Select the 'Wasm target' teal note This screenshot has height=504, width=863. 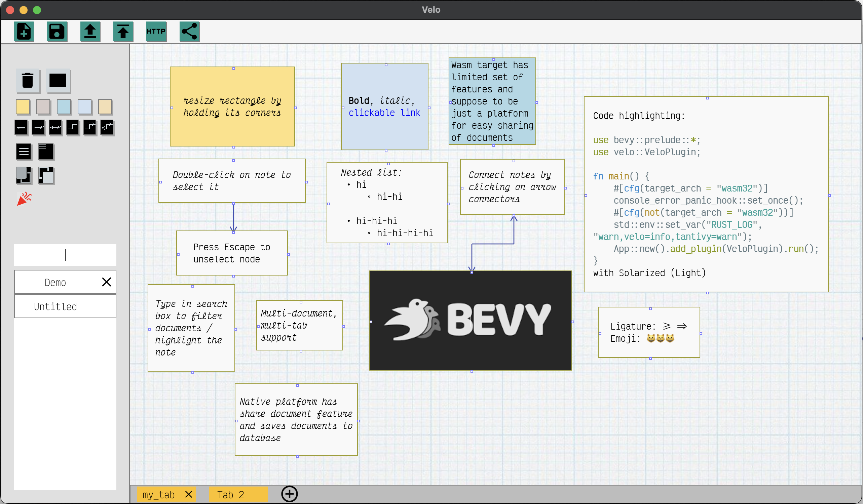[492, 101]
